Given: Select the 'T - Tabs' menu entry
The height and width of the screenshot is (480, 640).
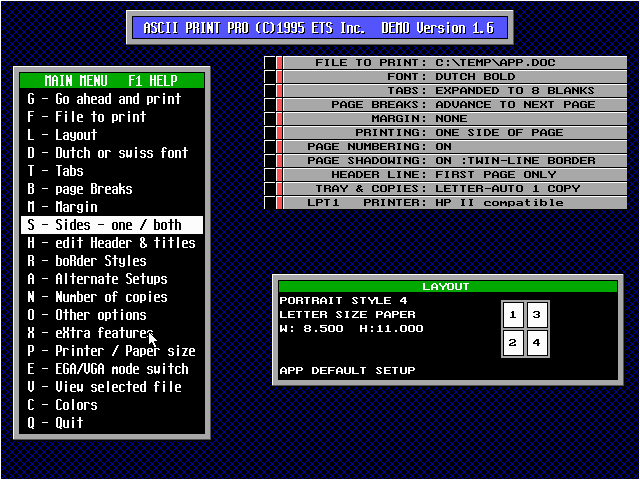Looking at the screenshot, I should click(112, 171).
